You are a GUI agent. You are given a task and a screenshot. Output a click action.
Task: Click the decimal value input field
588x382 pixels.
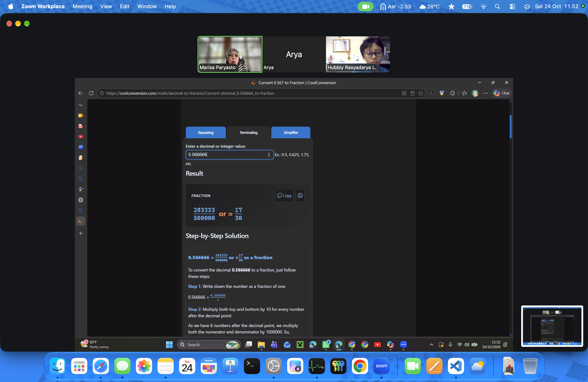tap(229, 155)
